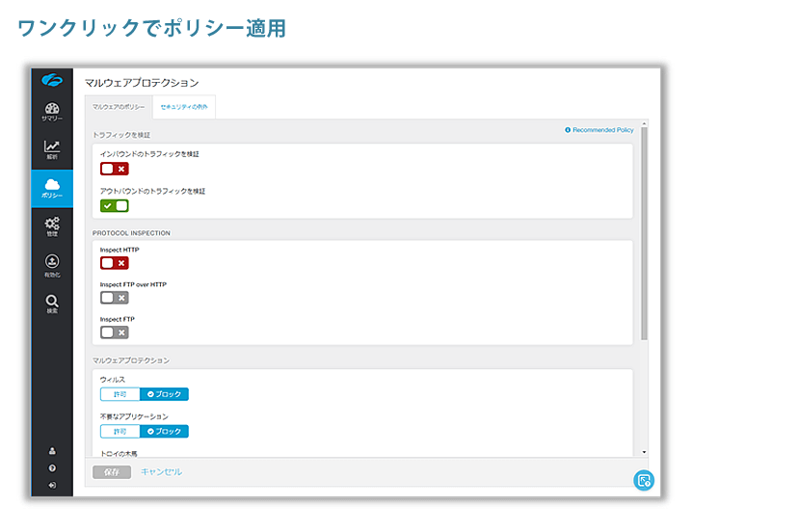Image resolution: width=798 pixels, height=532 pixels.
Task: Open the 管理 gears icon
Action: (52, 226)
